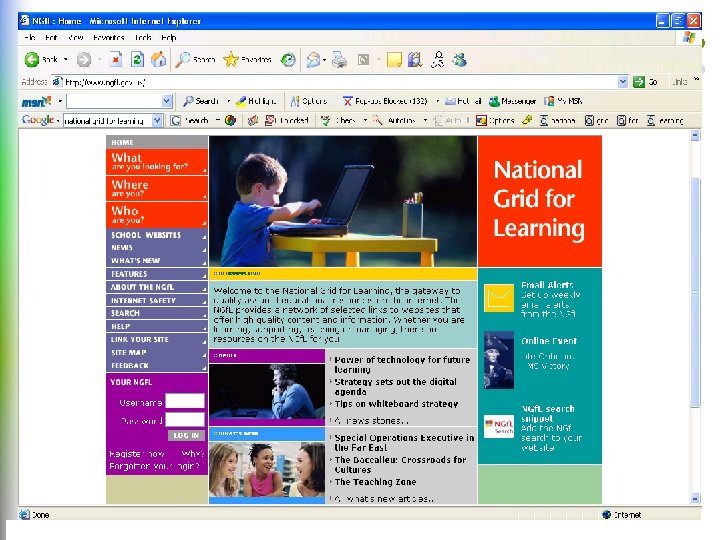Click the MSN toolbar Search button

click(201, 101)
